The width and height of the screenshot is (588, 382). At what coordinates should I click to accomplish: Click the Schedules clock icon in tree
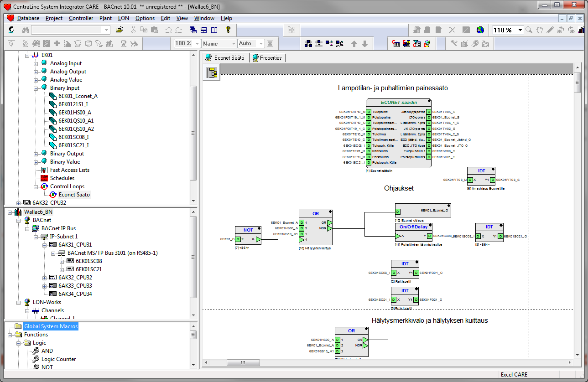pyautogui.click(x=44, y=178)
